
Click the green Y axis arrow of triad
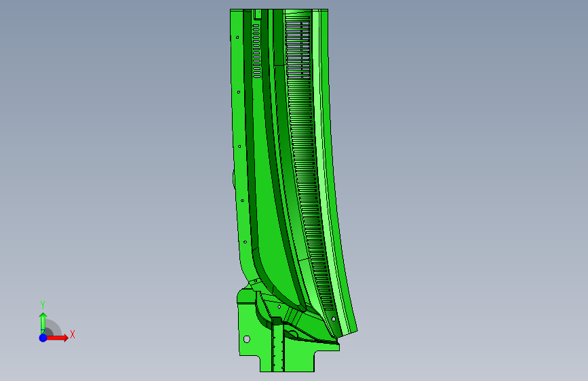[43, 322]
